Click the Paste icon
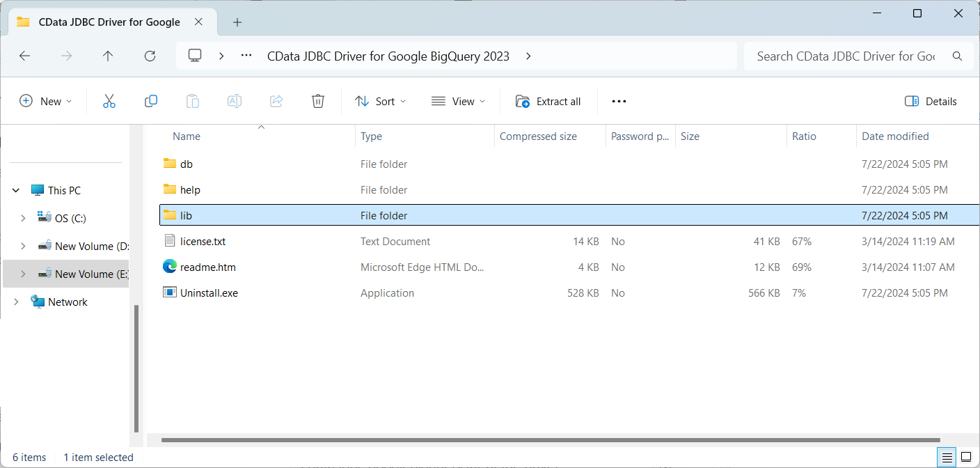The image size is (980, 468). click(193, 101)
